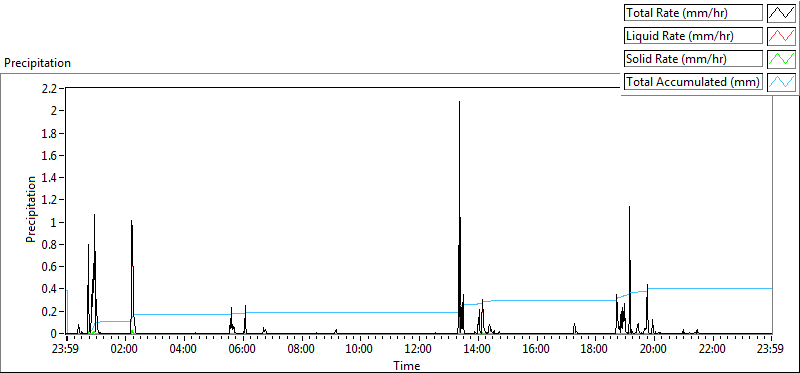Click the Precipitation chart title
This screenshot has height=373, width=800.
tap(37, 63)
